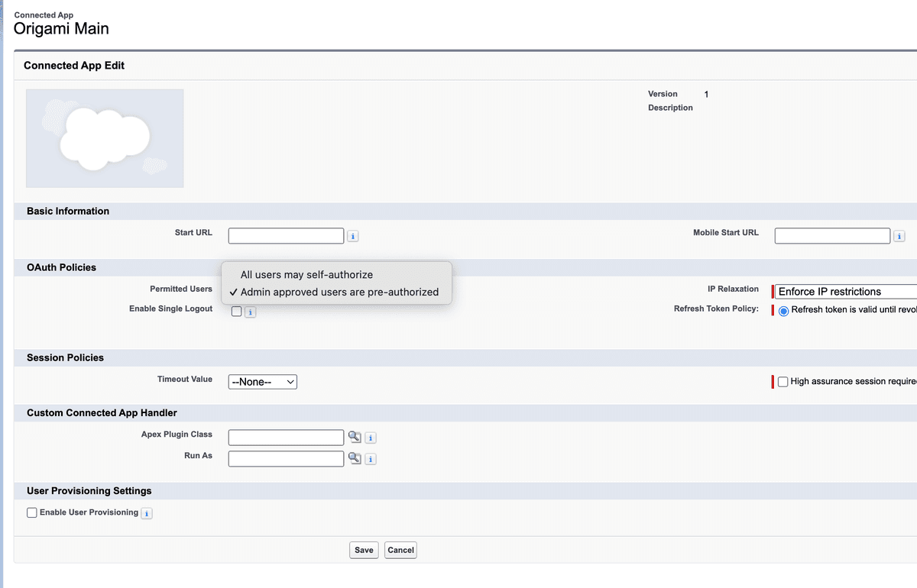Click the Custom Connected App Handler header
The image size is (917, 588).
point(102,413)
